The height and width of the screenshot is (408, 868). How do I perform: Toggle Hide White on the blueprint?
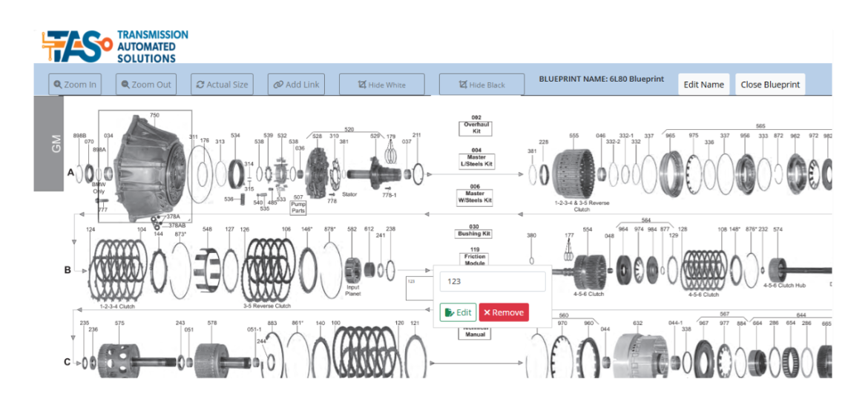(x=381, y=85)
